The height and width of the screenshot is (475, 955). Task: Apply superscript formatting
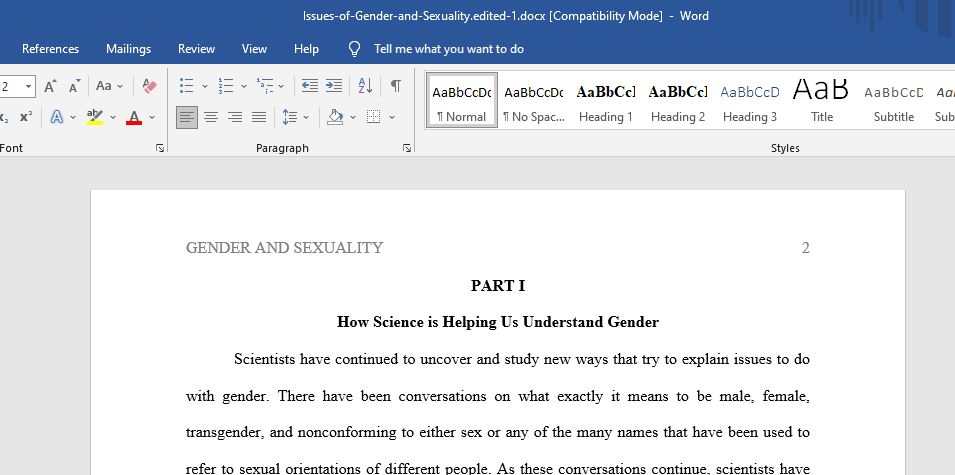coord(26,117)
